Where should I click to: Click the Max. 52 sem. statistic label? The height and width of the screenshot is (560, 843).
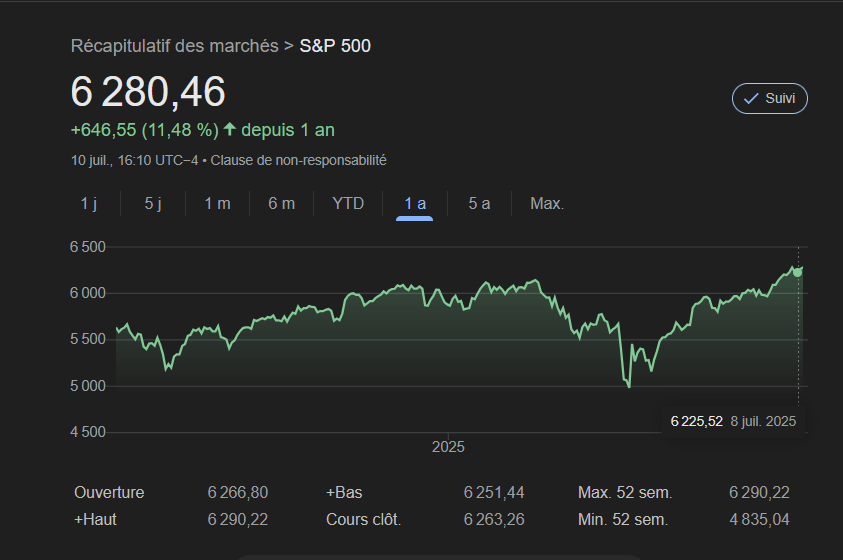pyautogui.click(x=625, y=492)
